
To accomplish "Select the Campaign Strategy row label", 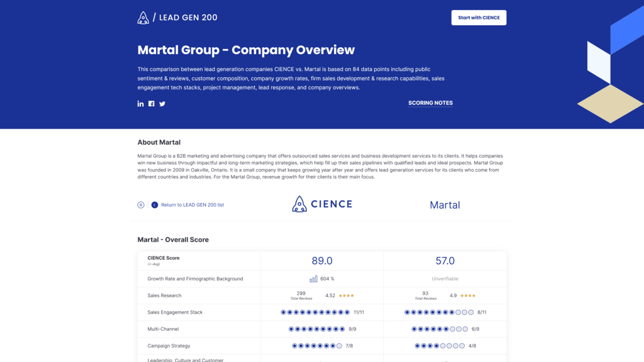I will point(169,346).
